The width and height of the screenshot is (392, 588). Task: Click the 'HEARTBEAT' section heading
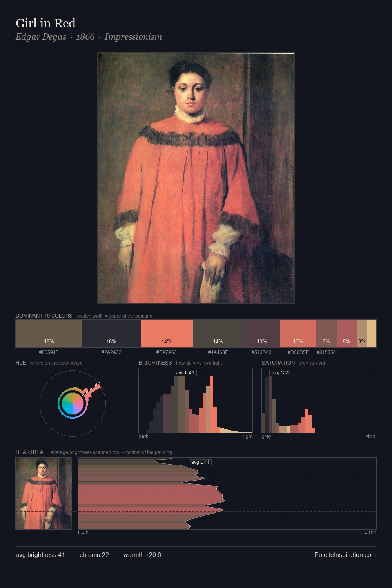[x=31, y=452]
